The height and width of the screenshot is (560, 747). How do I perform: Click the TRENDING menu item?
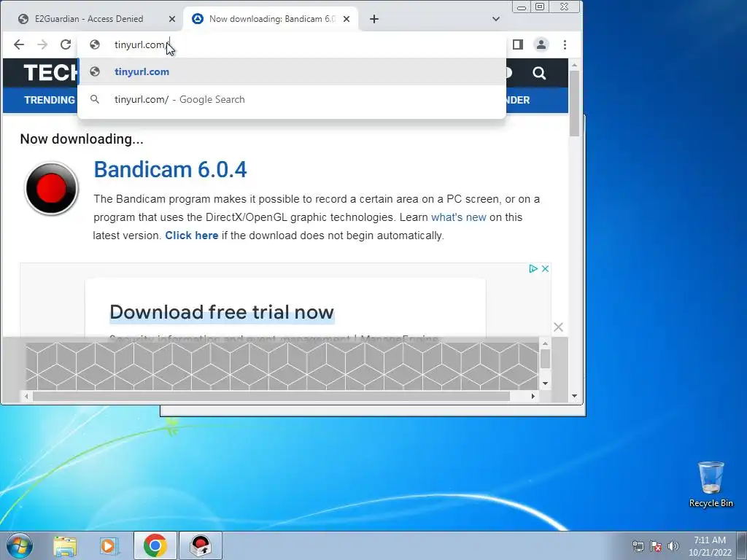tap(50, 100)
